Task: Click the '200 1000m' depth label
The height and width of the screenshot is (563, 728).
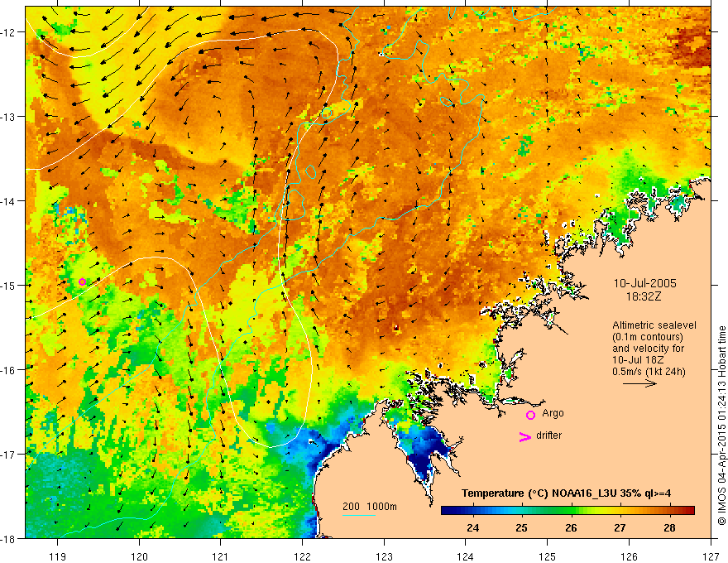Action: tap(370, 507)
